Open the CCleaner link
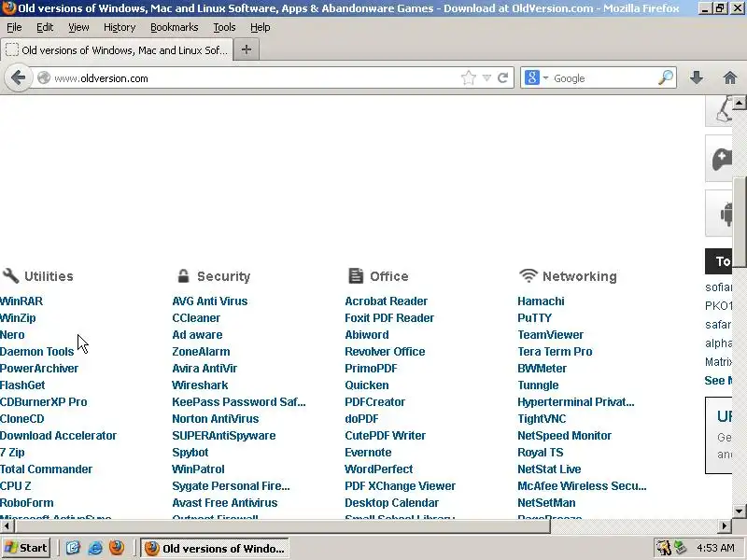747x560 pixels. click(x=196, y=317)
